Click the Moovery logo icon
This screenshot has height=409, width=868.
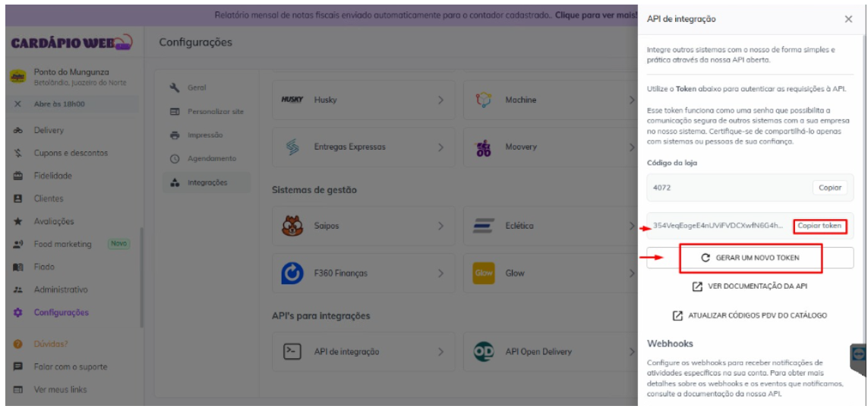coord(484,147)
